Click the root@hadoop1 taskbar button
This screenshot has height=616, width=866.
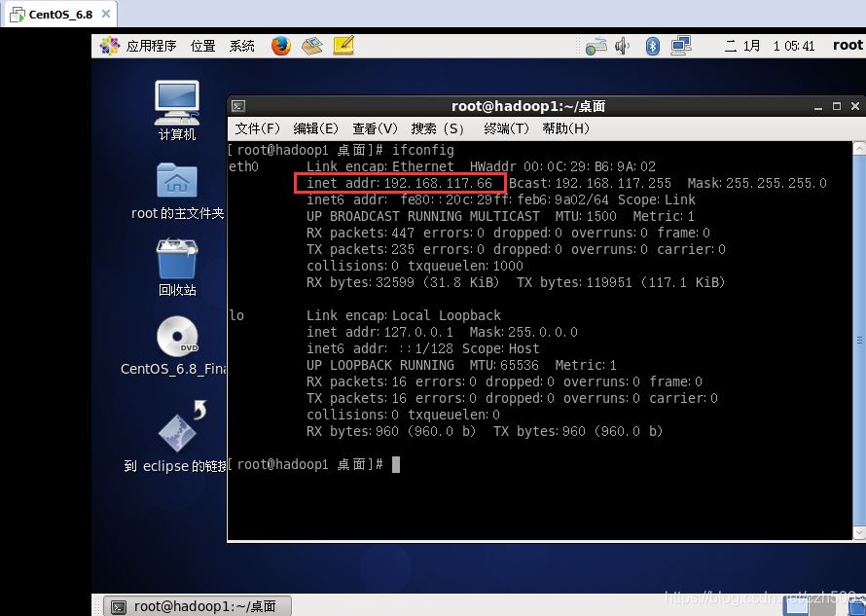195,605
